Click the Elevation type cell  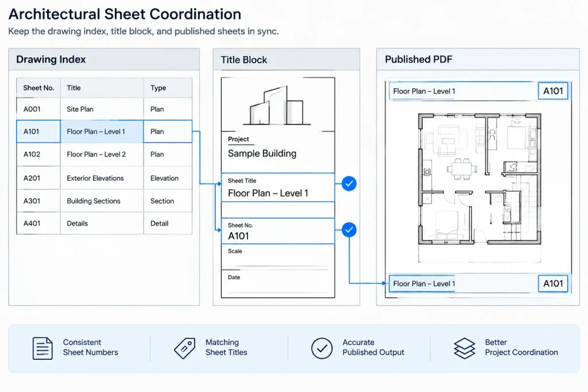point(168,178)
